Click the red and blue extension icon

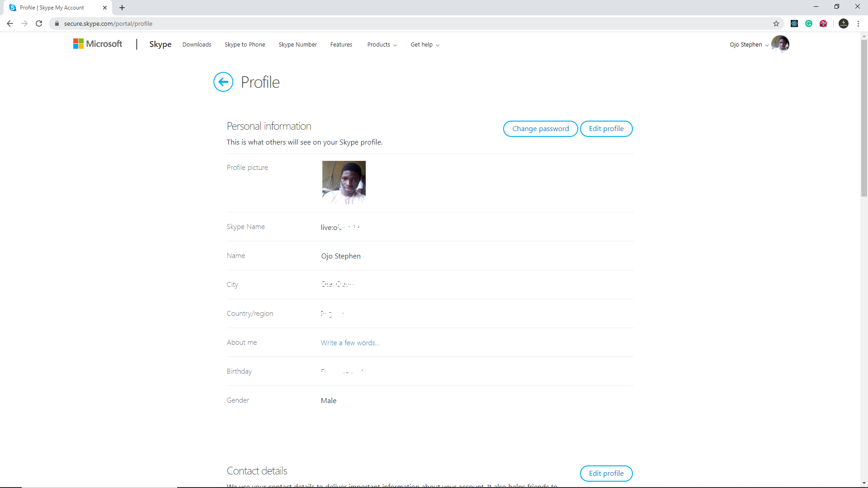(x=823, y=23)
